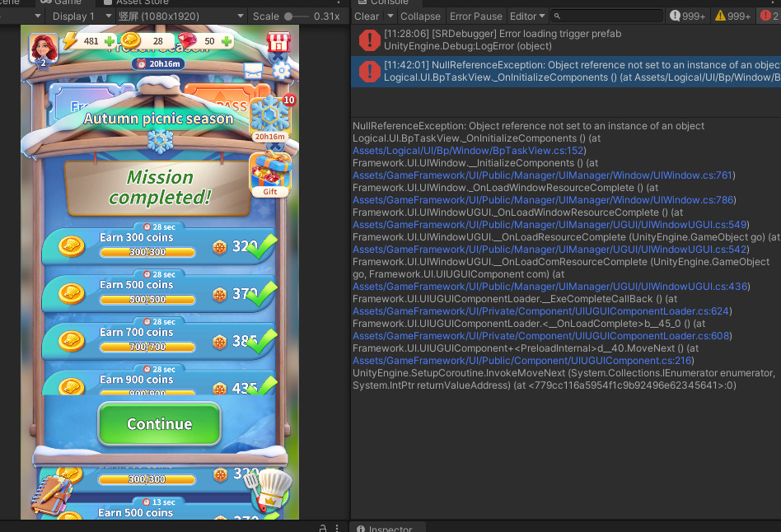781x532 pixels.
Task: Toggle Collapse in Console toolbar
Action: (420, 16)
